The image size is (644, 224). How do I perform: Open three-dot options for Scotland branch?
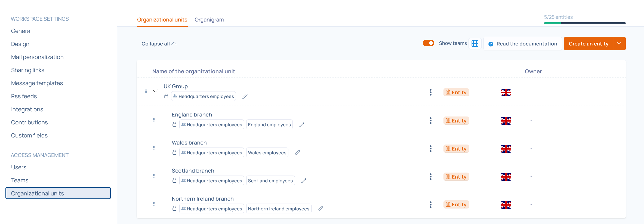point(430,177)
